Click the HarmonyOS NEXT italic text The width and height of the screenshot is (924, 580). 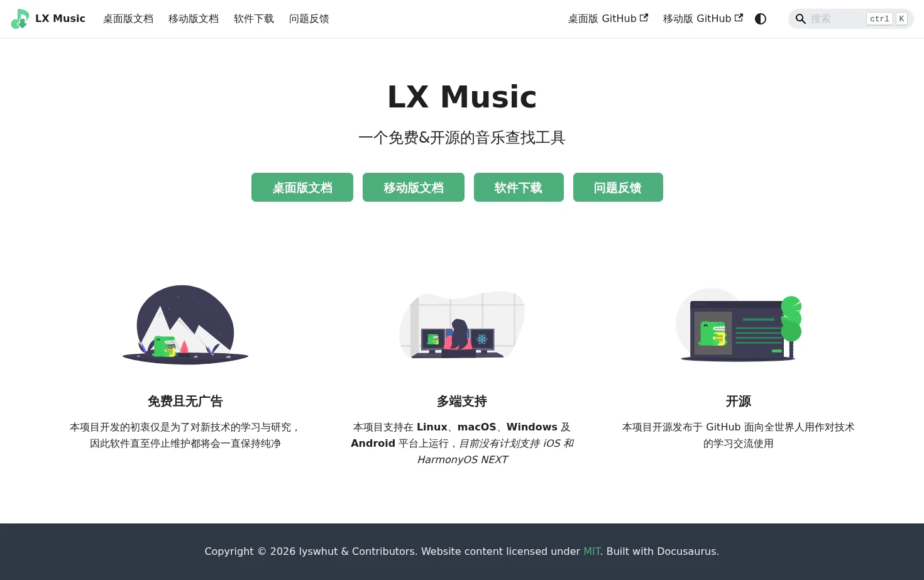(x=462, y=459)
